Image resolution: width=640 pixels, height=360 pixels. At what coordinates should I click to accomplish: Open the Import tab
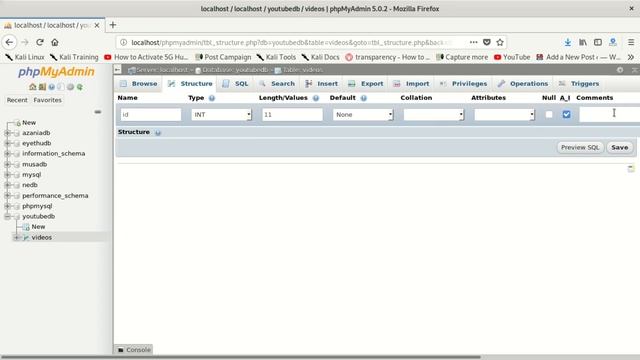pos(411,83)
